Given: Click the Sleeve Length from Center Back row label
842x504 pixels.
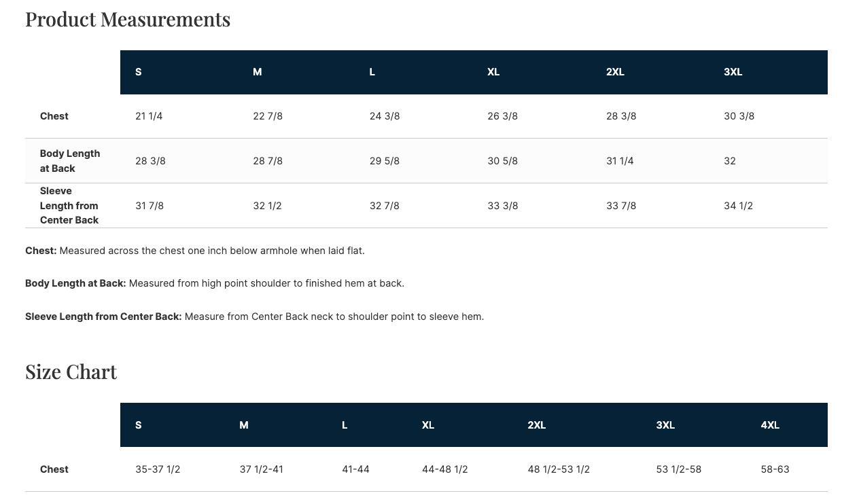Looking at the screenshot, I should (69, 206).
